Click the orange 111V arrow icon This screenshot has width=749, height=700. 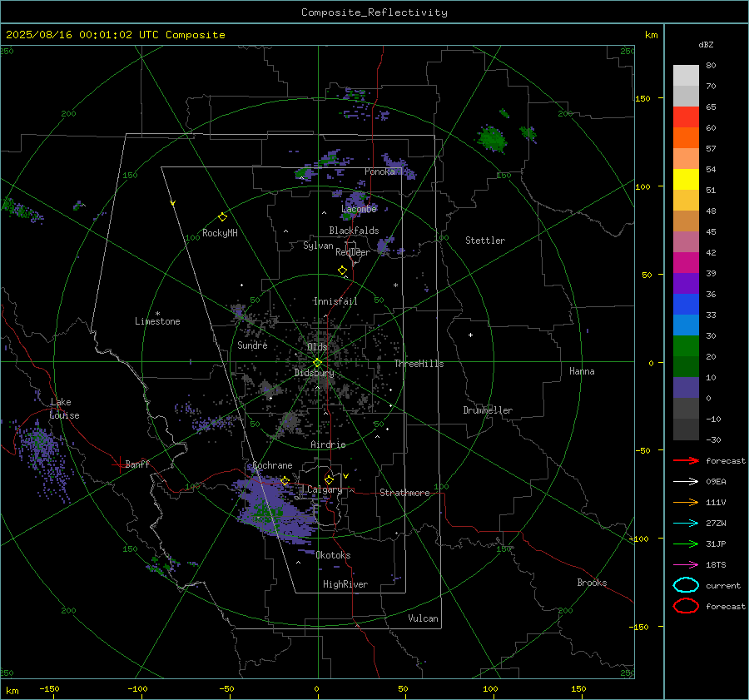(x=686, y=502)
